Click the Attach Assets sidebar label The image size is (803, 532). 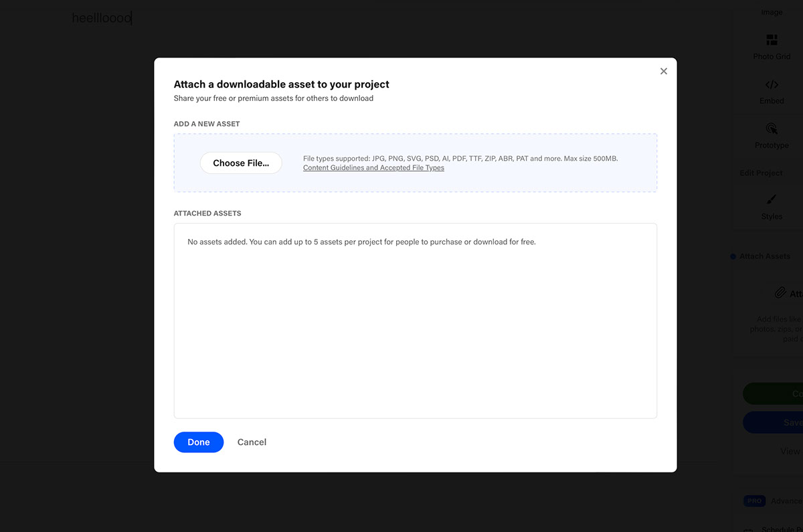764,256
